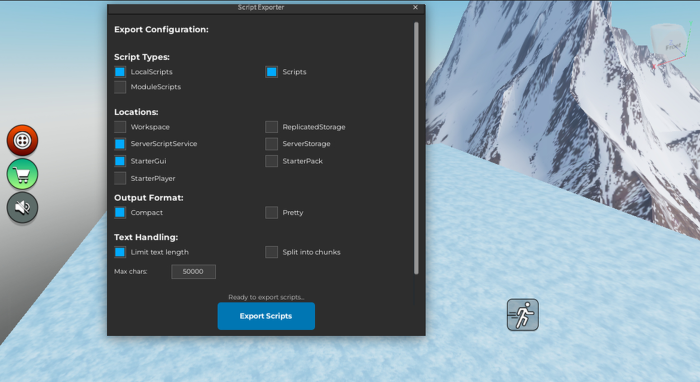
Task: Check the Workspace location checkbox
Action: (120, 127)
